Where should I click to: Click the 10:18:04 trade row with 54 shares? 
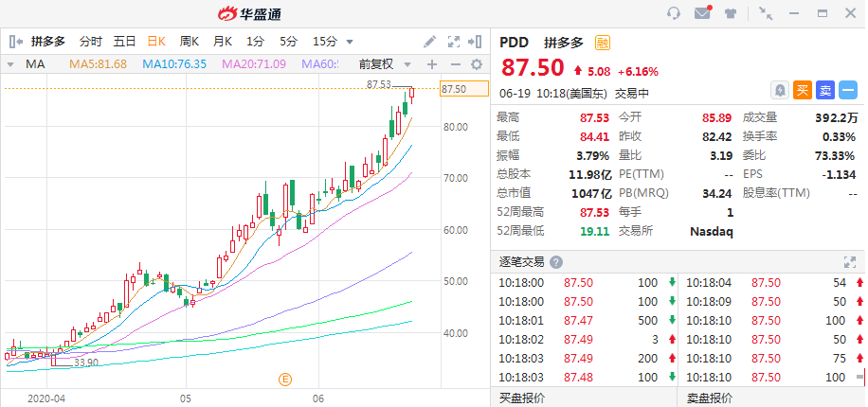773,283
